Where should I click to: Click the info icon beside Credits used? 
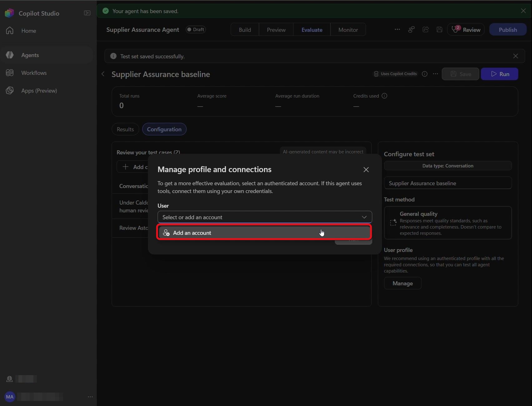click(385, 96)
